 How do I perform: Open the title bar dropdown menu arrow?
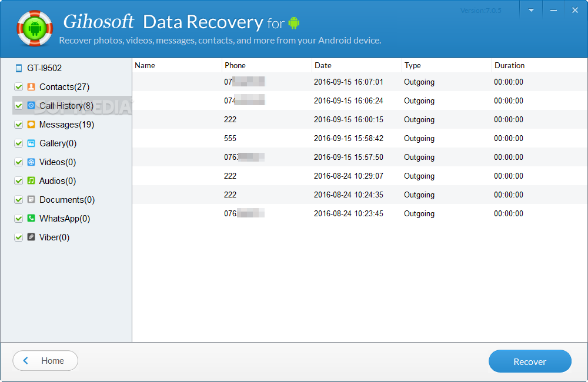(532, 11)
